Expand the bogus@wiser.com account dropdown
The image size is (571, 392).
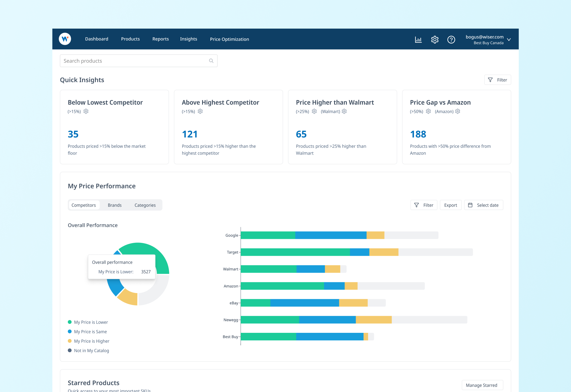click(509, 40)
